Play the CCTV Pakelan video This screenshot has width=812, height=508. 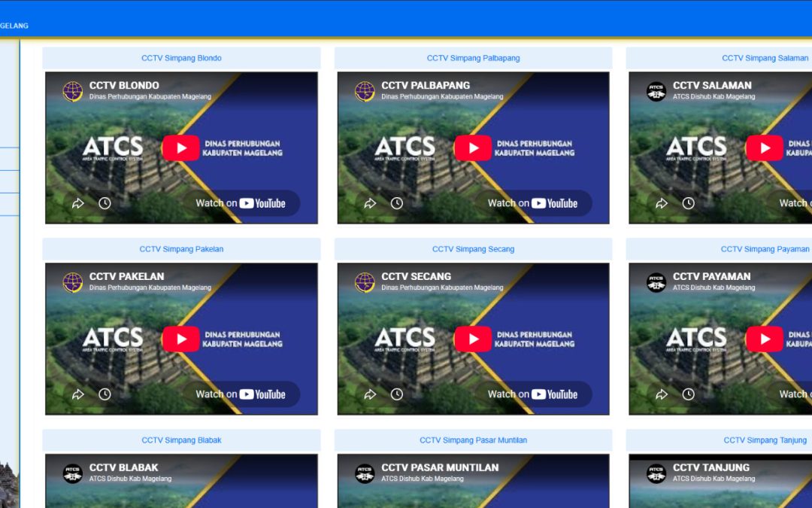[x=180, y=339]
